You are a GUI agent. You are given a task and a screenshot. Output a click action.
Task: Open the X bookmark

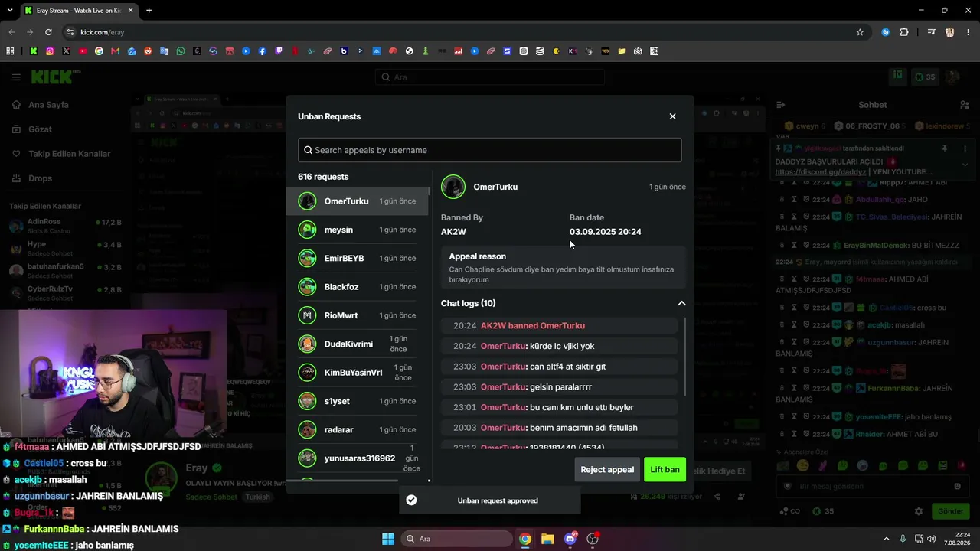pyautogui.click(x=67, y=51)
